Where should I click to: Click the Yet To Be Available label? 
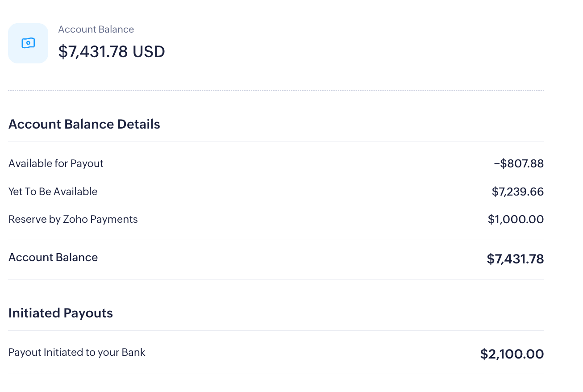pos(53,192)
